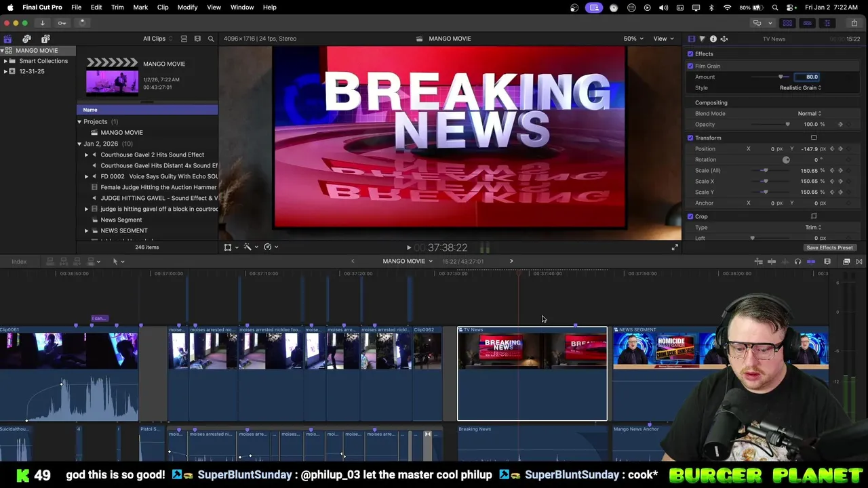Disable the Effects checkbox

690,54
